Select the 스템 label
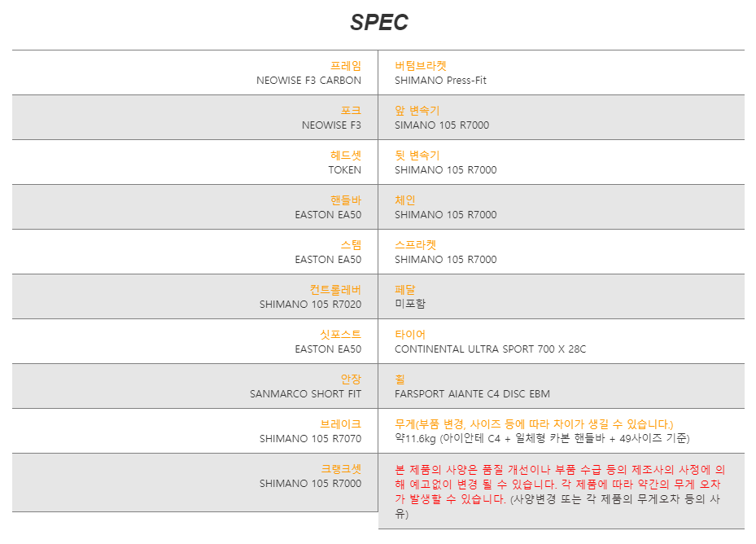Viewport: 756px width, 544px height. [x=351, y=245]
